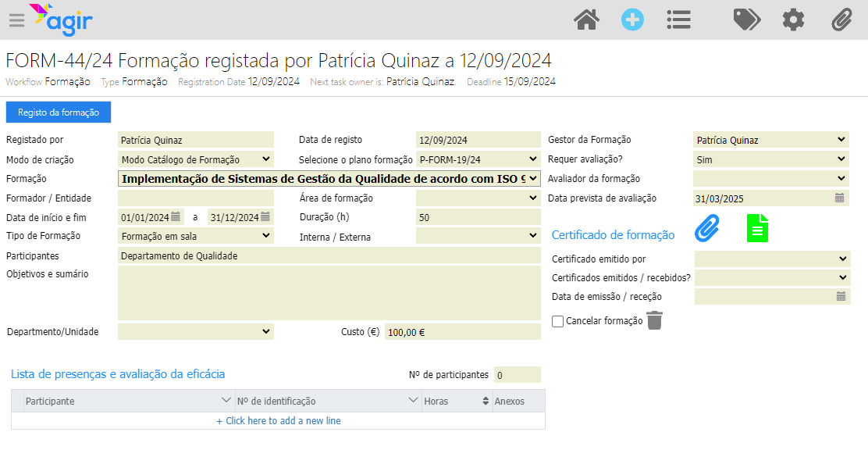The width and height of the screenshot is (868, 457).
Task: Edit the Participantes field
Action: point(329,255)
